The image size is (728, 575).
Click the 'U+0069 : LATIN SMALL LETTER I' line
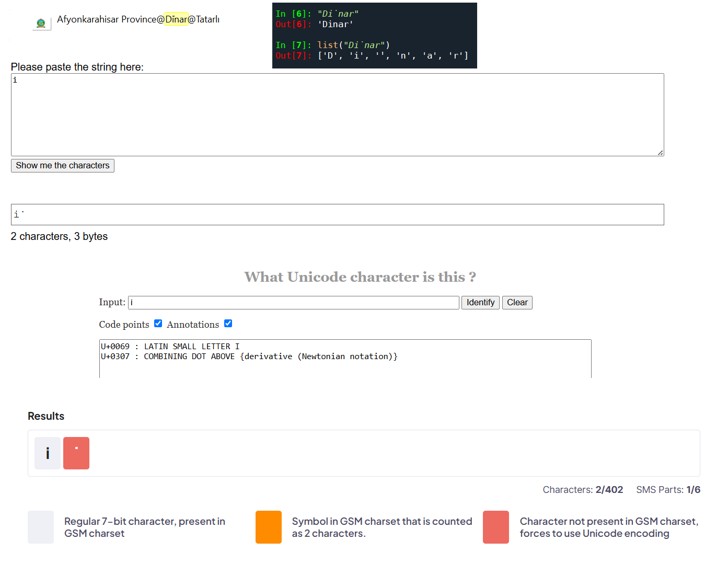click(170, 347)
